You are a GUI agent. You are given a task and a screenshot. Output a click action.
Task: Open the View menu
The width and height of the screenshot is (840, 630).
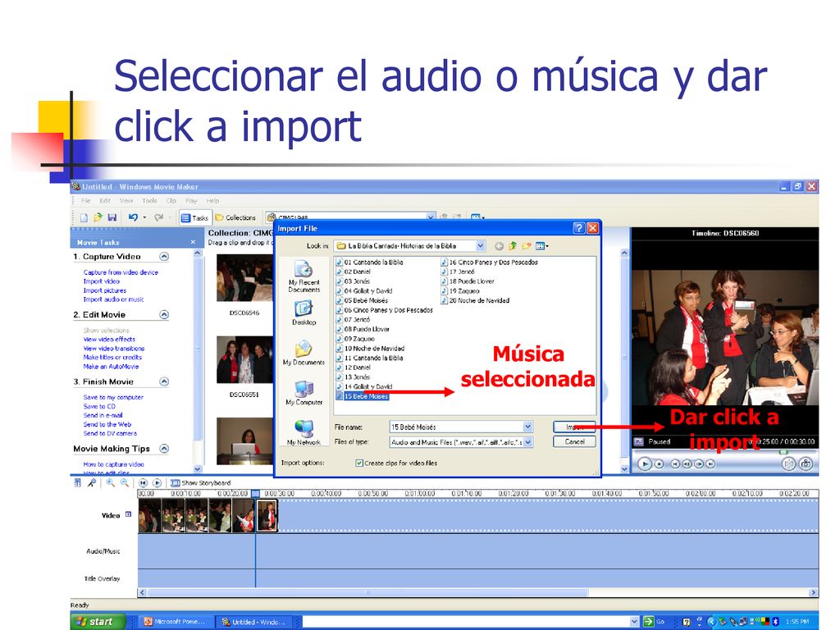coord(126,201)
